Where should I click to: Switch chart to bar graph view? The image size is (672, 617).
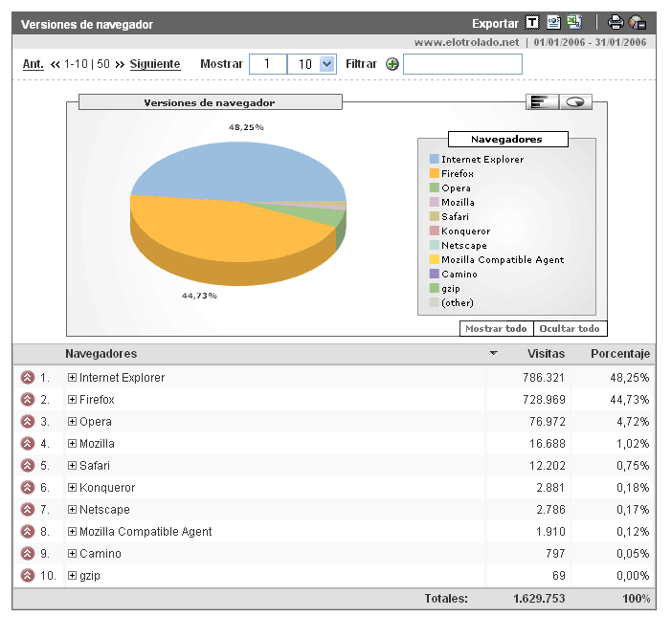point(542,101)
